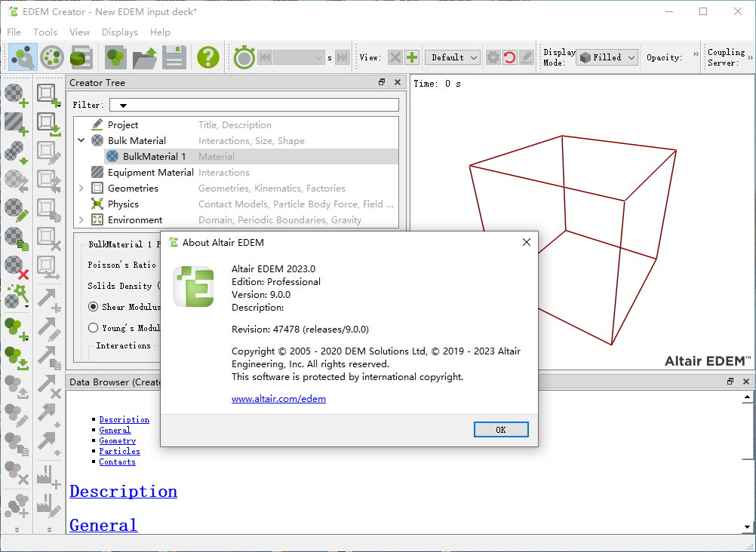Expand the Geometries tree node
756x552 pixels.
pos(81,188)
